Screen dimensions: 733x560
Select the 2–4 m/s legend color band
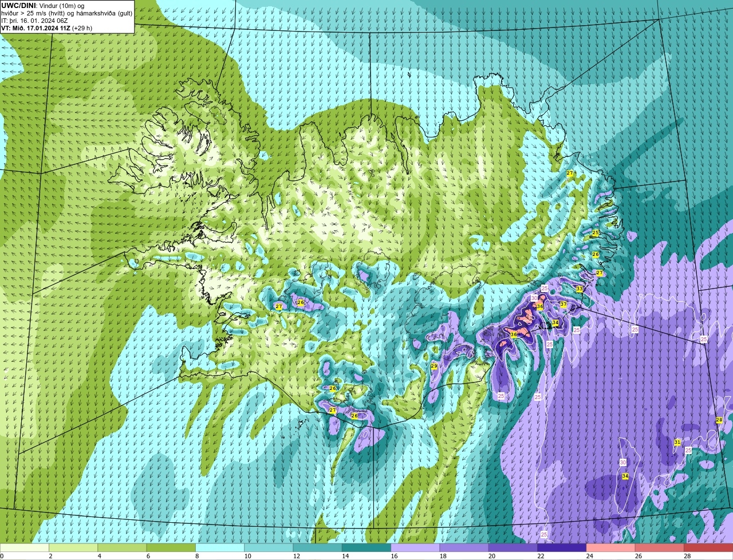(73, 548)
